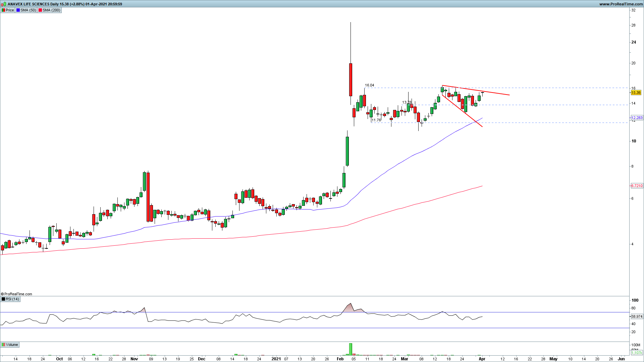Image resolution: width=644 pixels, height=362 pixels.
Task: Click the yellow 15.38 current price tag
Action: (636, 93)
